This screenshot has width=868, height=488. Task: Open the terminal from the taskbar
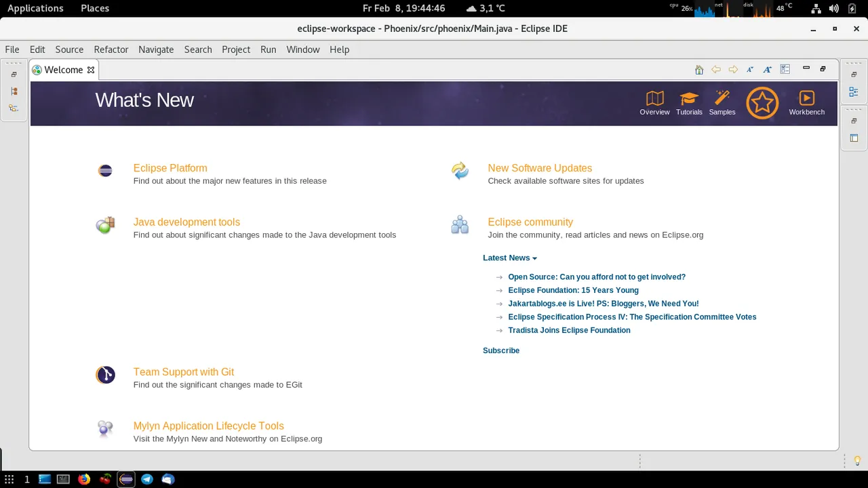tap(63, 479)
